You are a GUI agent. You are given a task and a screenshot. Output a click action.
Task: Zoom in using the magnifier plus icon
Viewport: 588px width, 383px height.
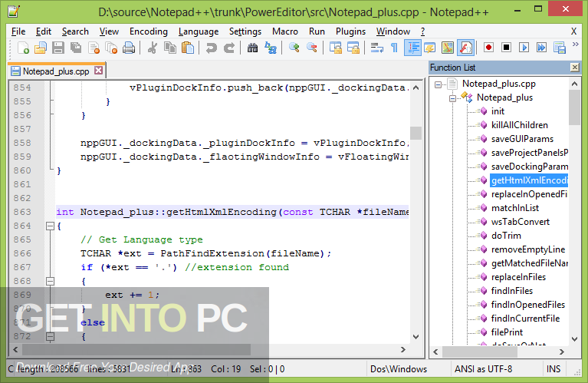tap(294, 48)
